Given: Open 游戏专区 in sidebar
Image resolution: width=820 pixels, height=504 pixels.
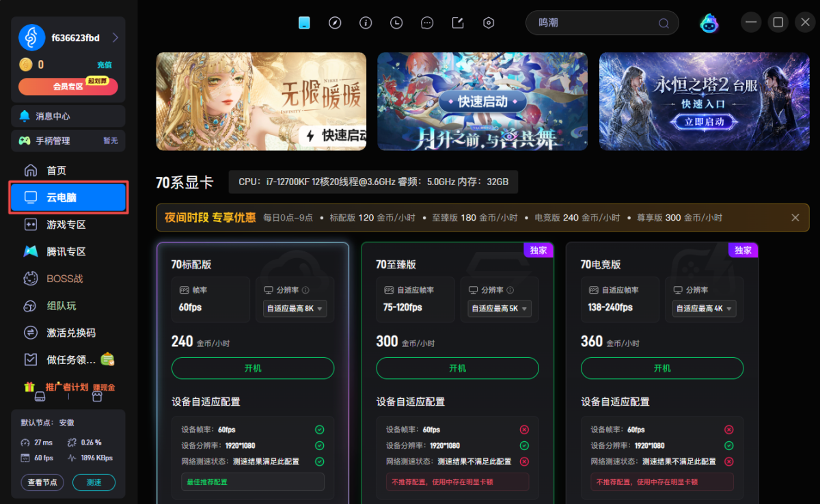Looking at the screenshot, I should 68,225.
